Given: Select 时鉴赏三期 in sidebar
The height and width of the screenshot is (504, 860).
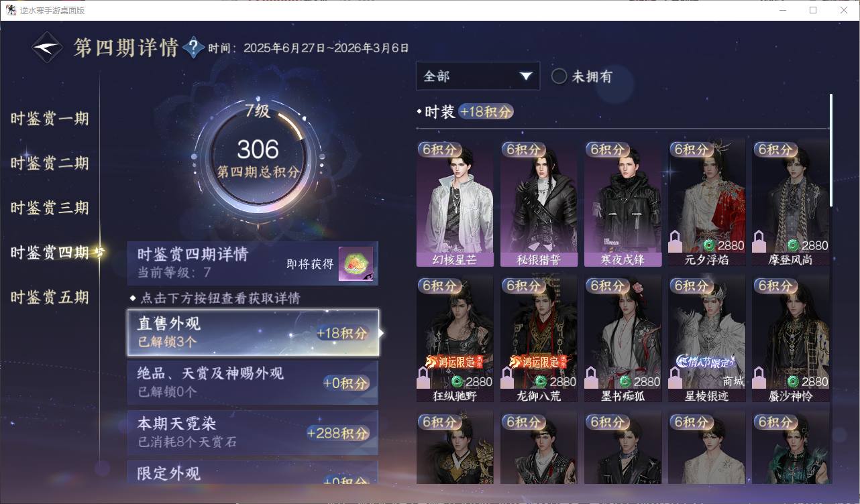Looking at the screenshot, I should coord(50,208).
